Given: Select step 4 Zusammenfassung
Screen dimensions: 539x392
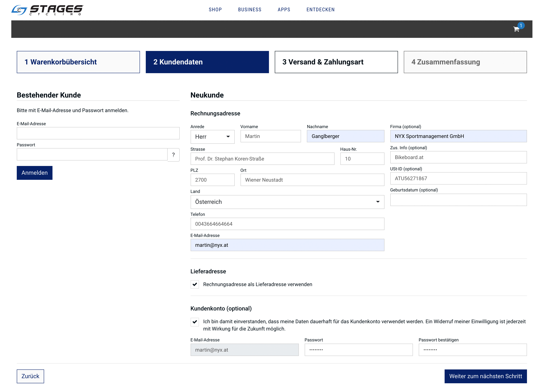Looking at the screenshot, I should 465,62.
